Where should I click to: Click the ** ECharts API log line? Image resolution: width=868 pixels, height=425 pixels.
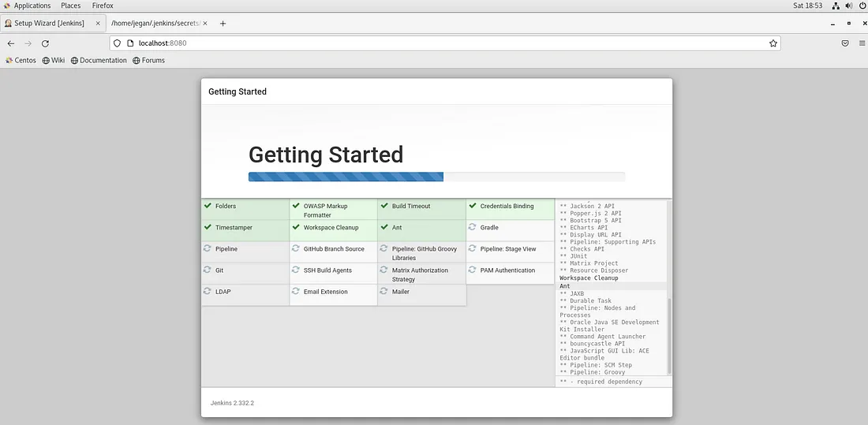coord(583,227)
